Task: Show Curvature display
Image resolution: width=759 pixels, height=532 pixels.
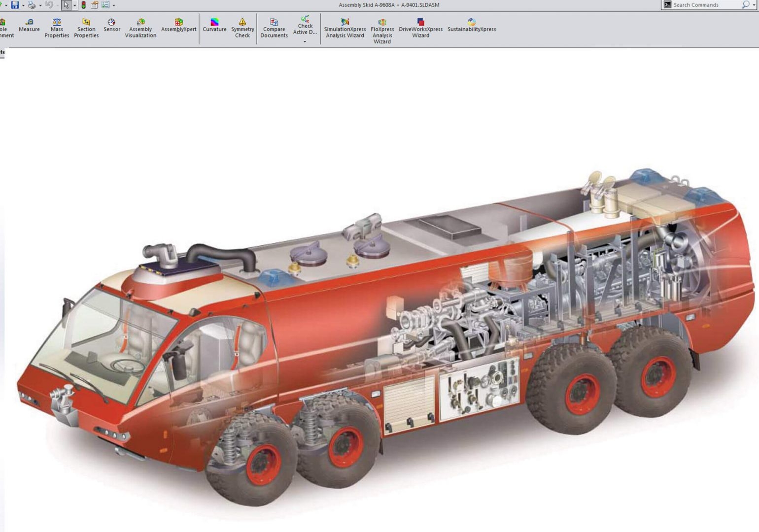Action: pyautogui.click(x=214, y=25)
